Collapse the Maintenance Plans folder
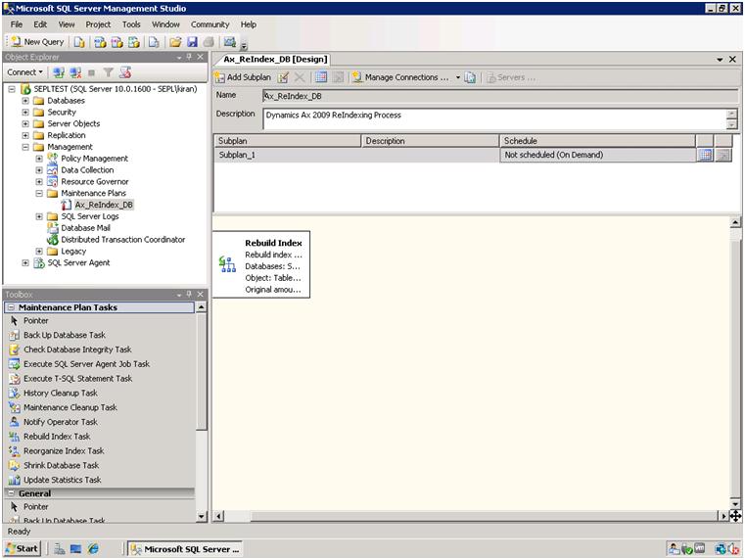Screen dimensions: 745x560 (39, 193)
